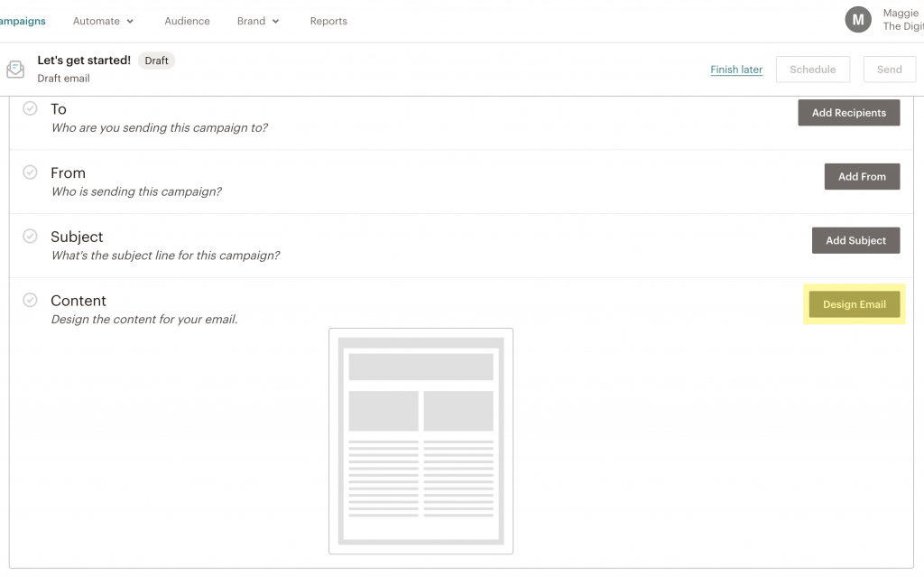Click the draft email envelope icon
Image resolution: width=924 pixels, height=577 pixels.
point(15,70)
